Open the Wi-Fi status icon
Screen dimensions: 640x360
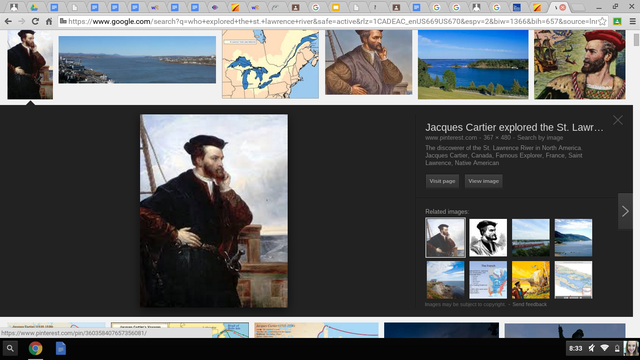(x=604, y=348)
